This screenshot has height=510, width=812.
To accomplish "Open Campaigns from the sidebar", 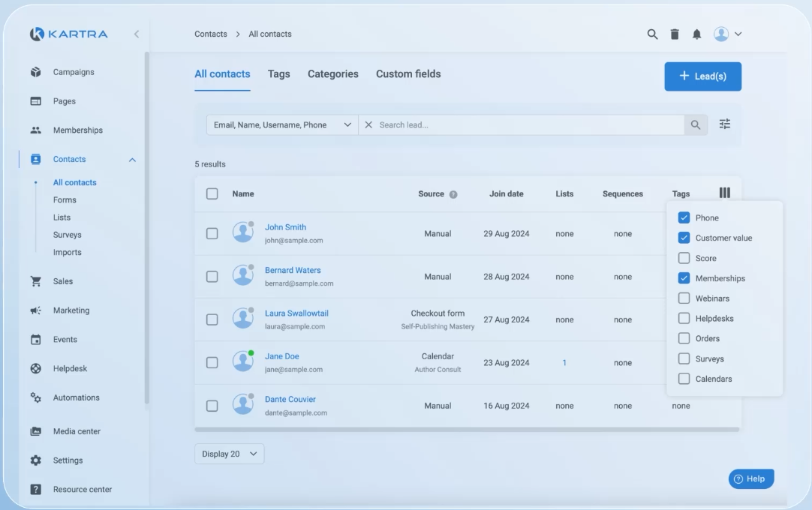I will pos(73,72).
